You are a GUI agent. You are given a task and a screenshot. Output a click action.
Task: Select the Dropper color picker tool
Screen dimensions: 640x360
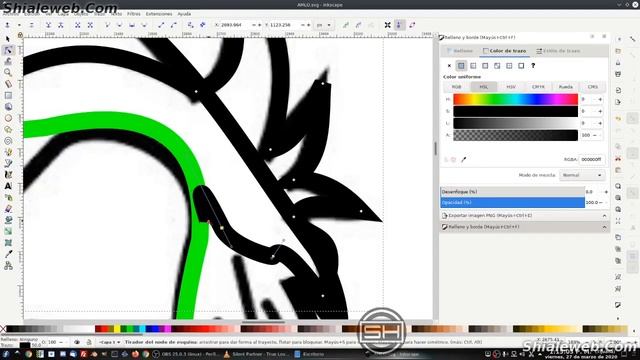coord(8,254)
